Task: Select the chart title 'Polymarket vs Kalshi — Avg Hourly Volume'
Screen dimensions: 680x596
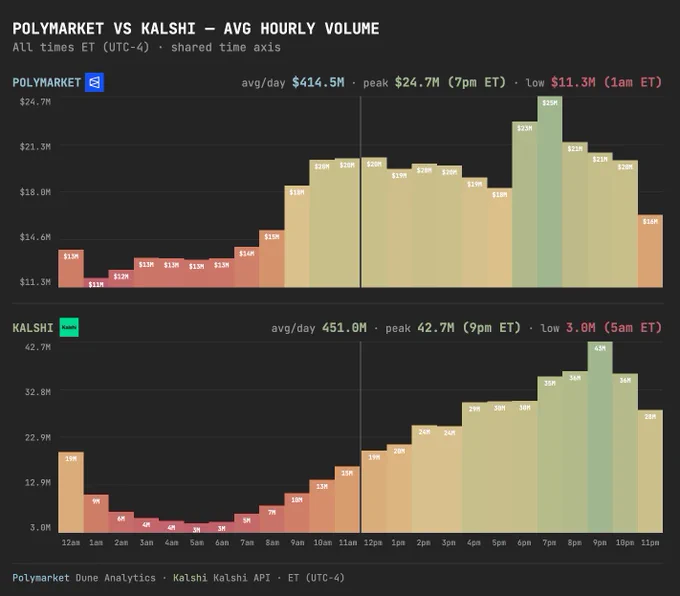Action: [x=196, y=29]
